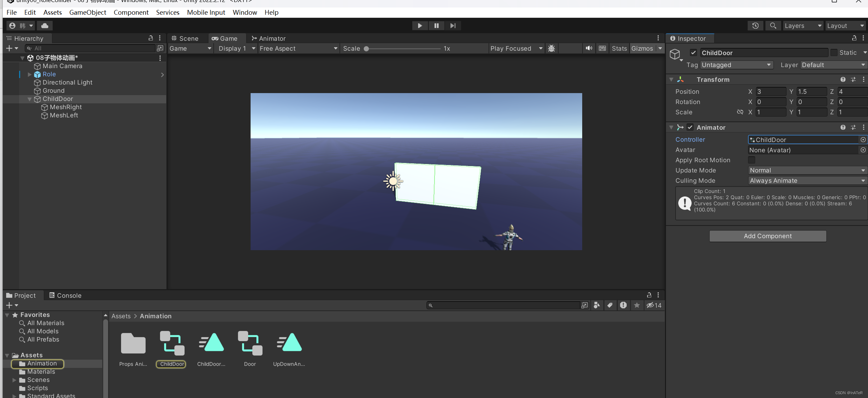This screenshot has height=398, width=868.
Task: Open the undo history icon
Action: 755,26
